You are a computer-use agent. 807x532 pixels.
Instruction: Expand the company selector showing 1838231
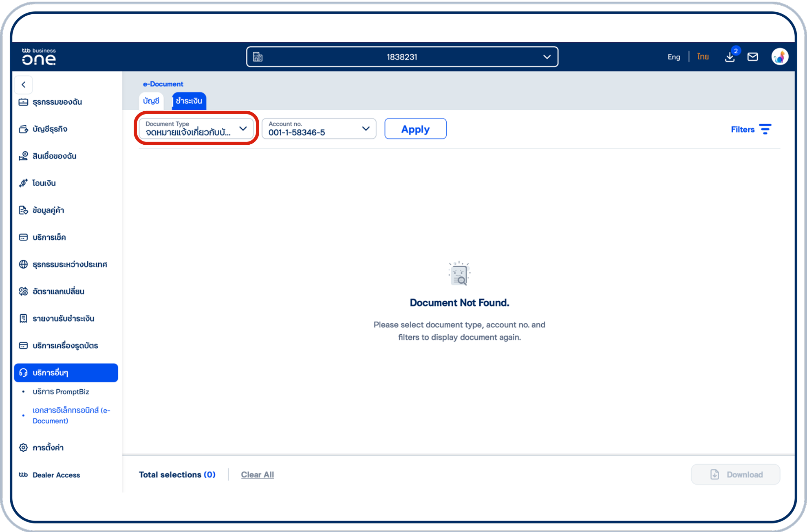tap(547, 57)
